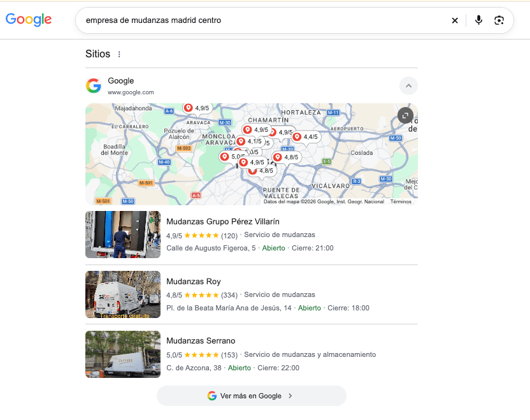This screenshot has width=530, height=420.
Task: Click address Calle de Augusto Figeroa, 5
Action: pyautogui.click(x=211, y=248)
